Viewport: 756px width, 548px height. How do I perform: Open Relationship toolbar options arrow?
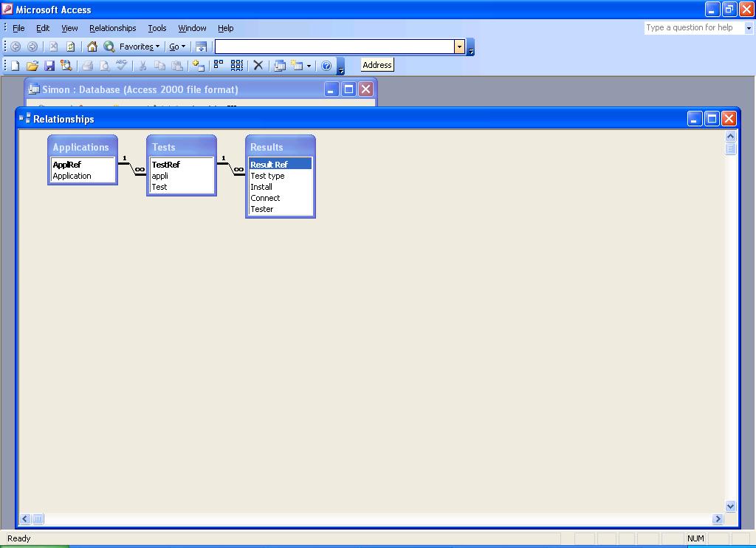[x=341, y=66]
